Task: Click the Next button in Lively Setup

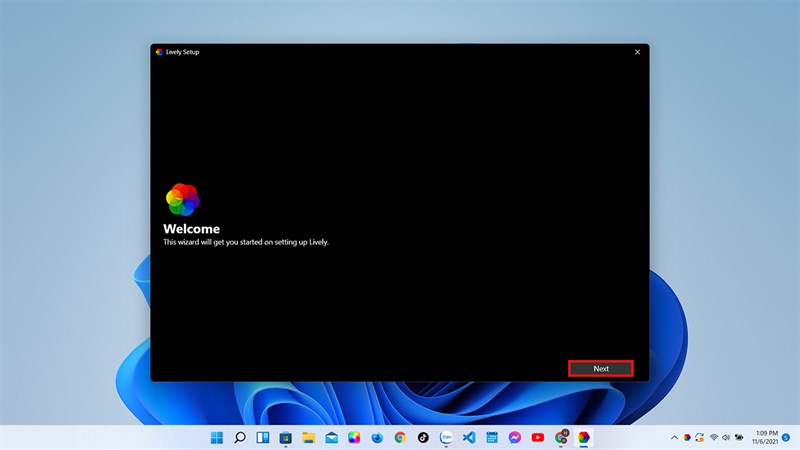Action: [600, 368]
